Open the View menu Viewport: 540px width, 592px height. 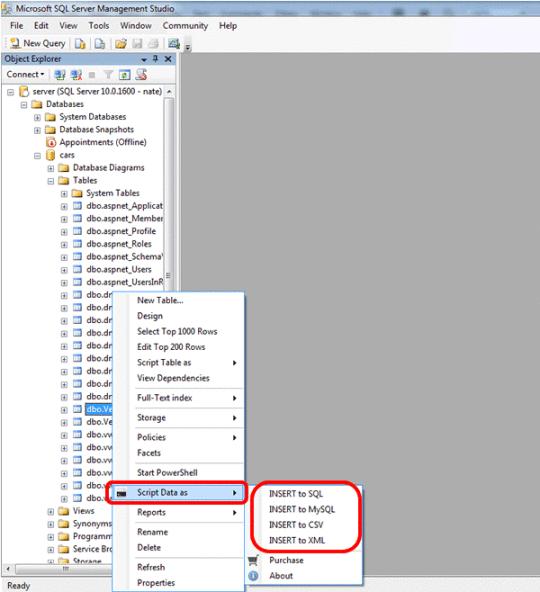pos(68,26)
